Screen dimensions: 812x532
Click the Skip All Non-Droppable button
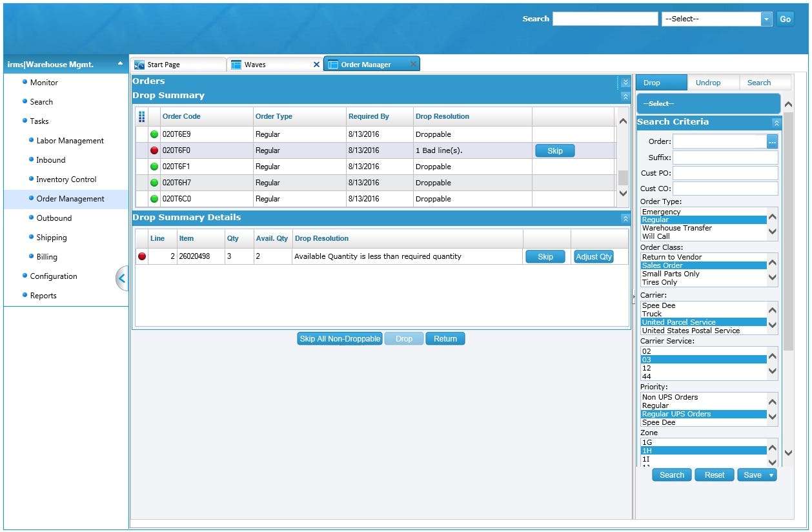pyautogui.click(x=340, y=338)
